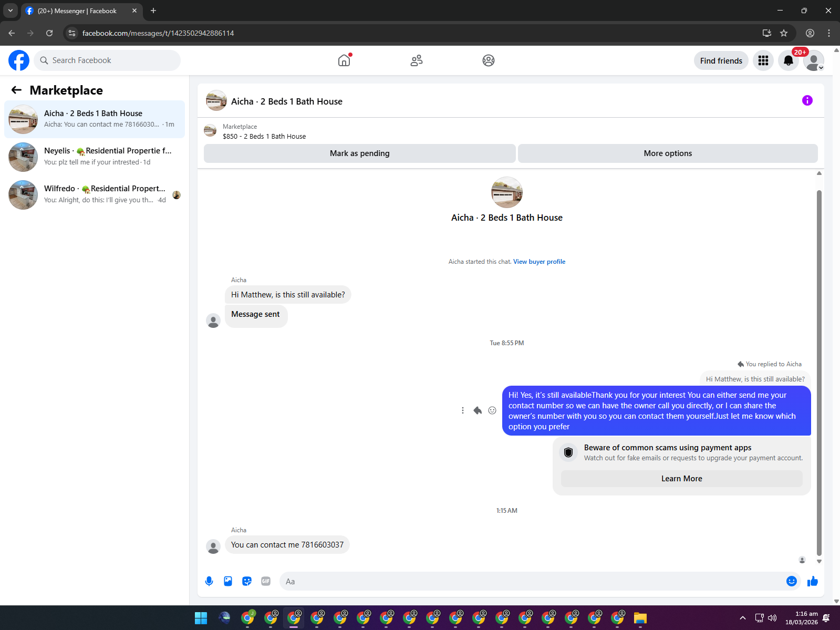The image size is (840, 630).
Task: Bookmark this page with the star
Action: [x=784, y=33]
